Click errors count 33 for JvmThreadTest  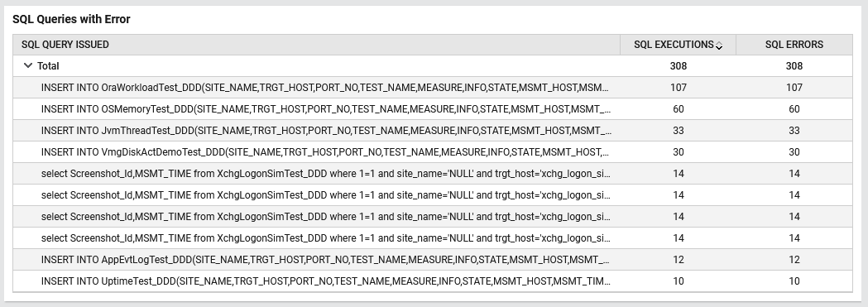click(x=794, y=131)
